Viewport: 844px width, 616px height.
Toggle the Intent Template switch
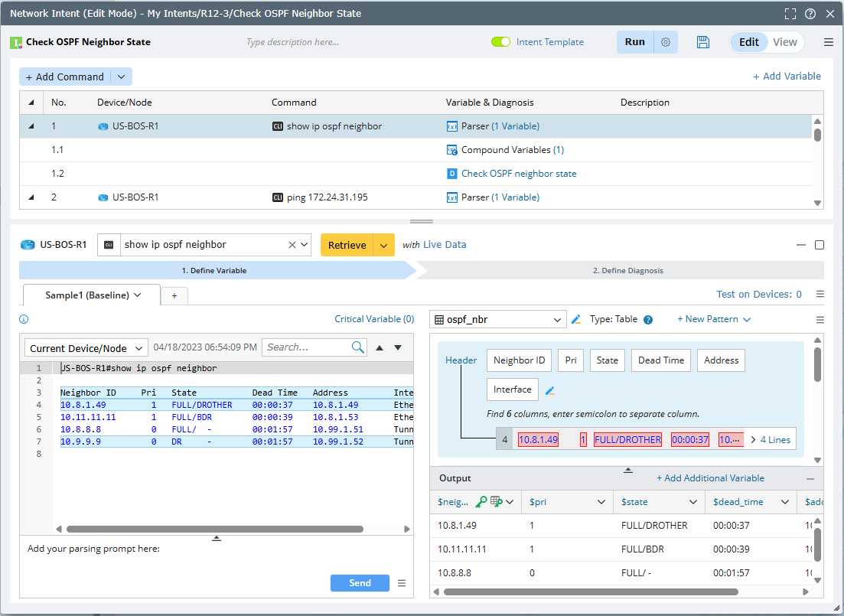(x=500, y=42)
